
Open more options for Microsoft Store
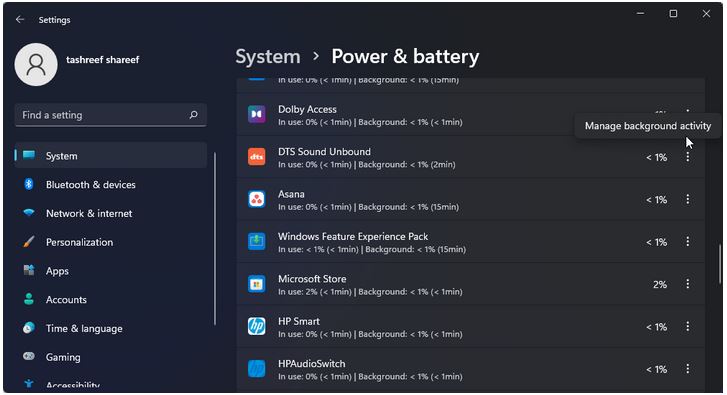[x=688, y=284]
